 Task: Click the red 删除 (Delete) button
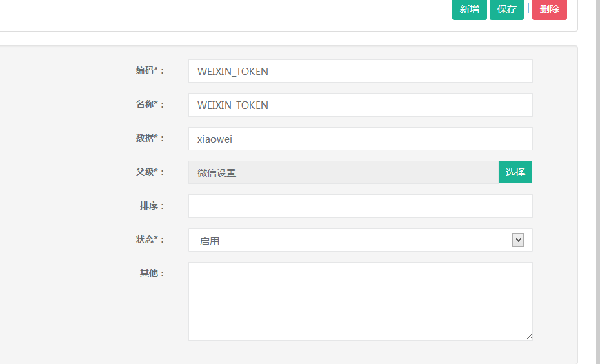point(550,9)
